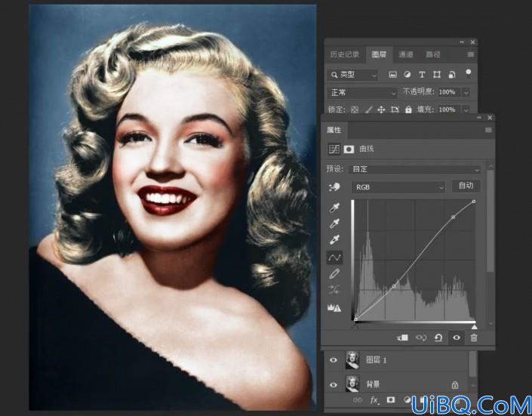Open the Properties panel flyout menu
Viewport: 532px width, 416px height.
(488, 130)
